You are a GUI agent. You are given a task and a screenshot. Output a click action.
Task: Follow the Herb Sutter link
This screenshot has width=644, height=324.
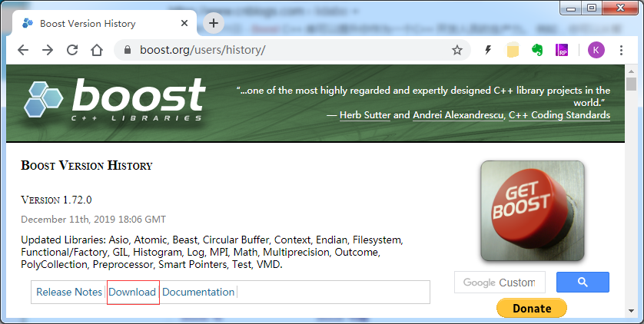(365, 115)
